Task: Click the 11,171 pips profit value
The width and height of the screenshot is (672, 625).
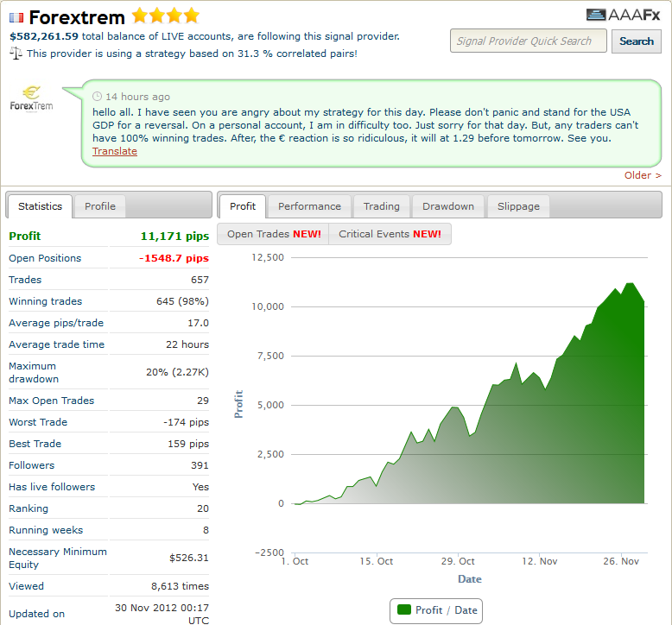Action: tap(174, 236)
